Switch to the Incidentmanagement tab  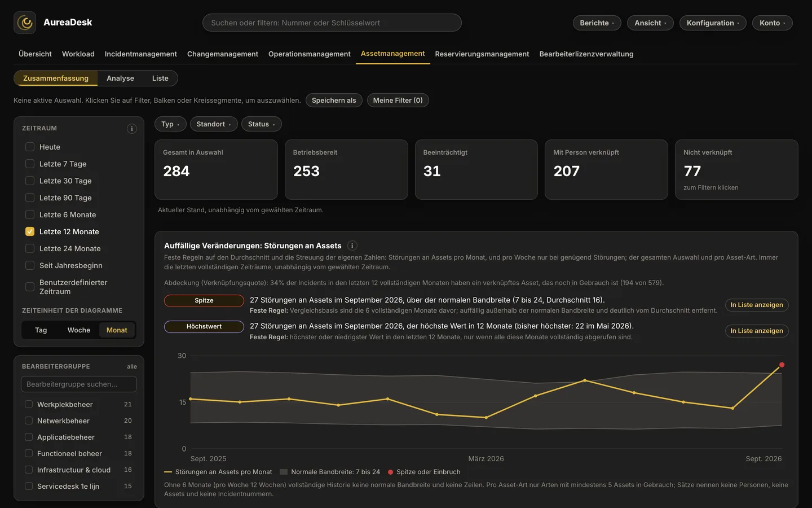141,54
